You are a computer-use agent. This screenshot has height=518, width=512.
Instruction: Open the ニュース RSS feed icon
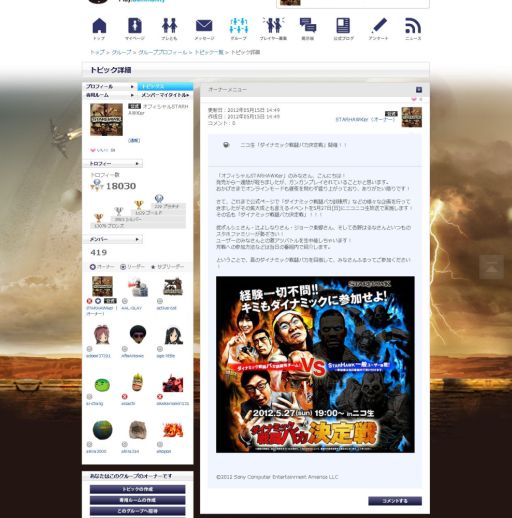coord(413,26)
